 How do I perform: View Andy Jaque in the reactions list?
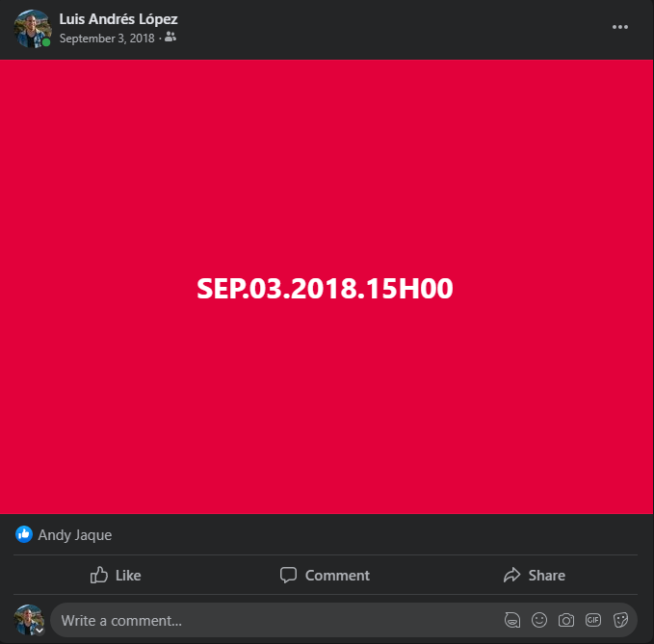(x=75, y=535)
